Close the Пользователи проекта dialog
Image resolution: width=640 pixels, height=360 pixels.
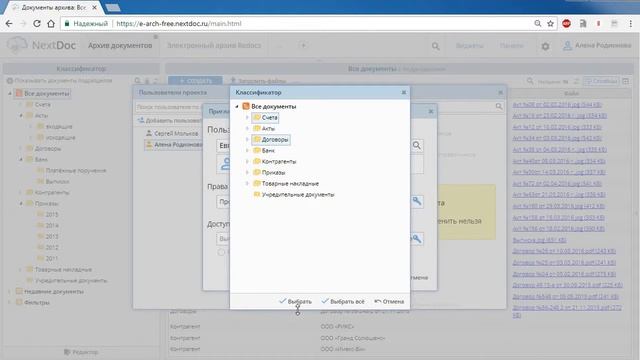(500, 93)
